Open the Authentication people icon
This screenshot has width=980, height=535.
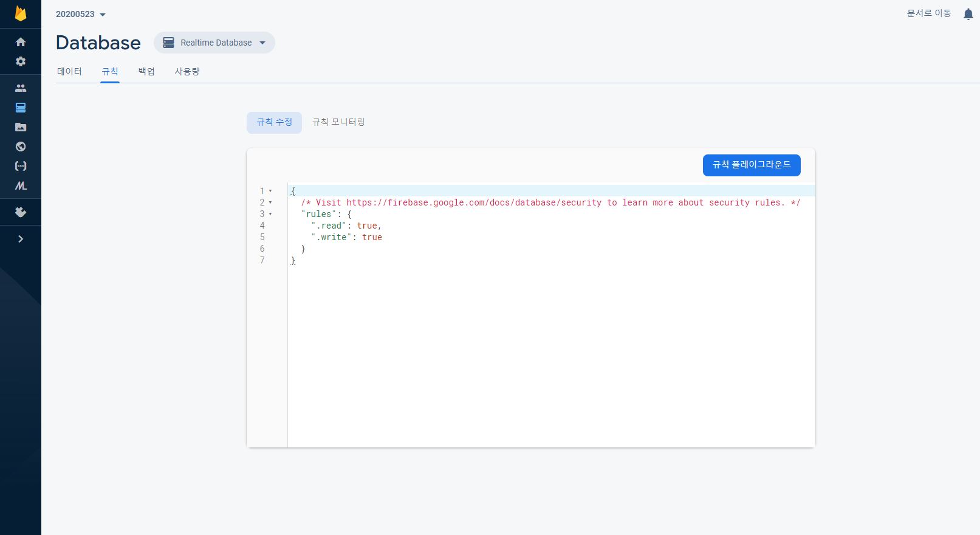21,88
